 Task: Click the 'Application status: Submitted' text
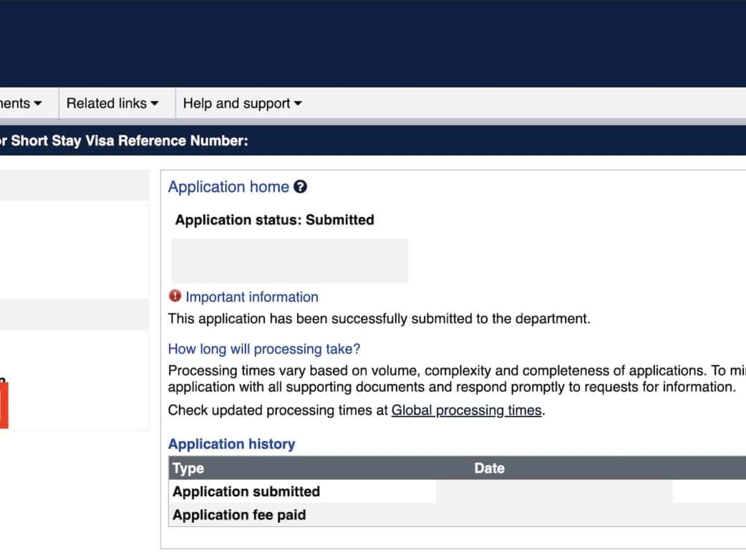(x=274, y=220)
